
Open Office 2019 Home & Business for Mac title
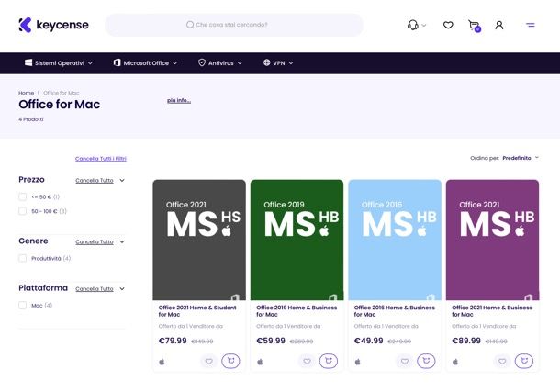tap(297, 311)
